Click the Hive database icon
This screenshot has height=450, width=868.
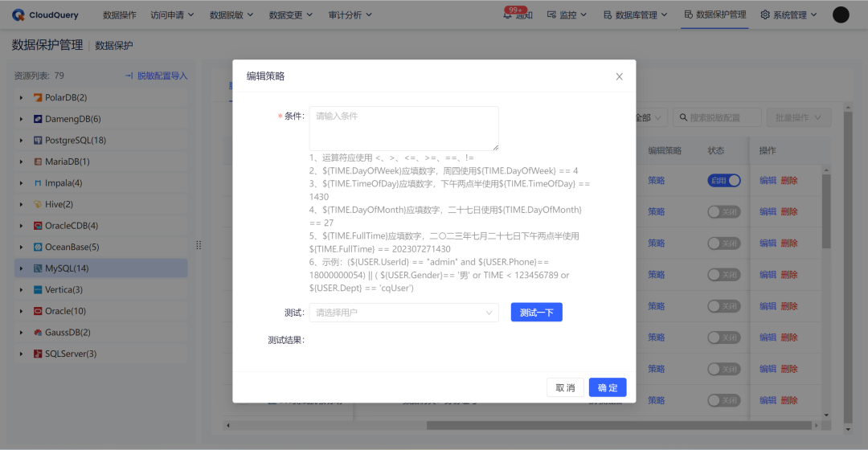coord(38,204)
